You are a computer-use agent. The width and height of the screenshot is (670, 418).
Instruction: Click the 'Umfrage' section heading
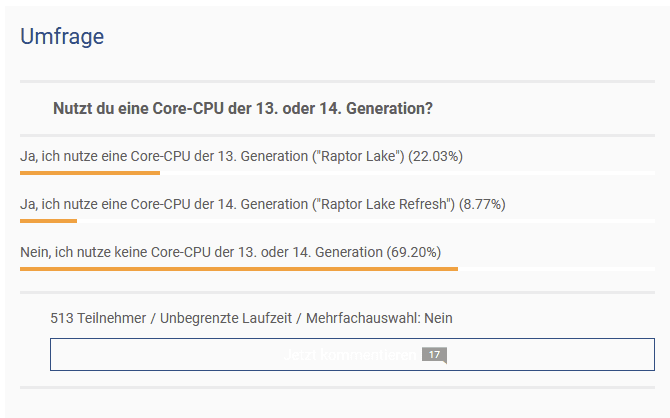[x=62, y=36]
